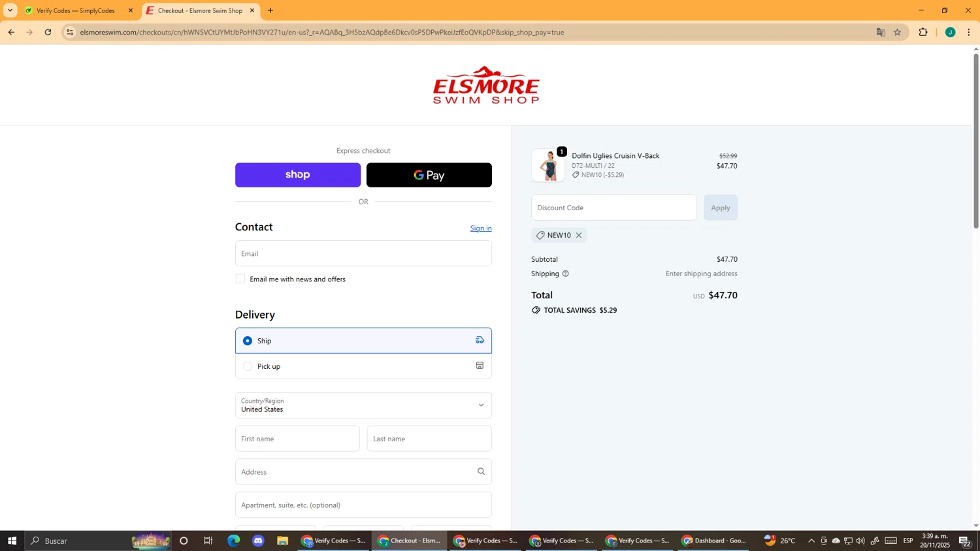Viewport: 980px width, 551px height.
Task: Close the Verify Codes browser tab
Action: click(x=130, y=10)
